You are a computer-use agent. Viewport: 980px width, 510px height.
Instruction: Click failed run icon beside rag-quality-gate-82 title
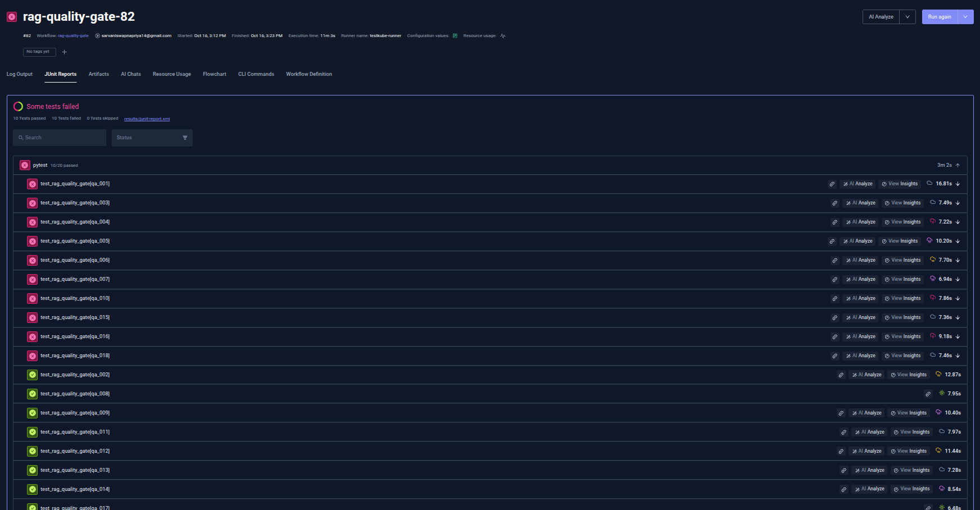11,17
